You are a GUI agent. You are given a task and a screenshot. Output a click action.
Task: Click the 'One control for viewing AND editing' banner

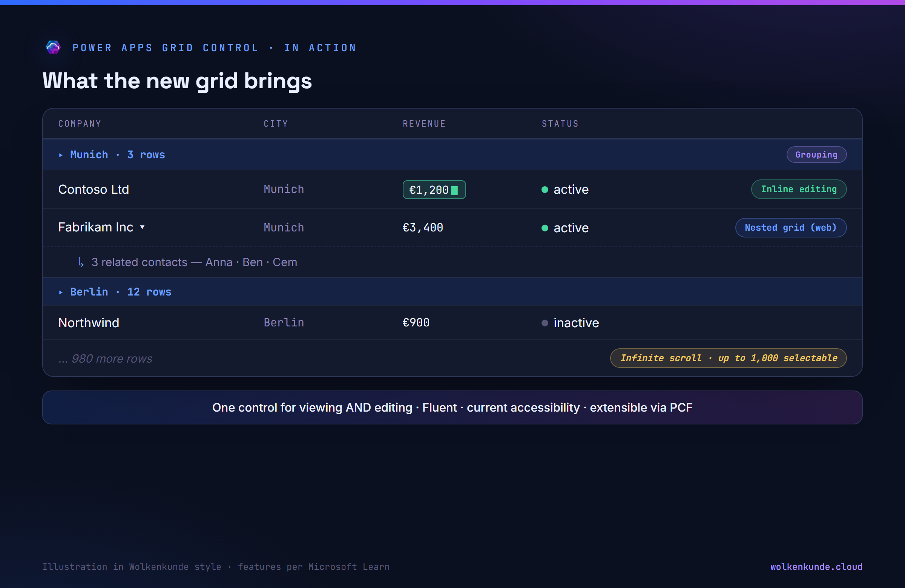tap(452, 407)
